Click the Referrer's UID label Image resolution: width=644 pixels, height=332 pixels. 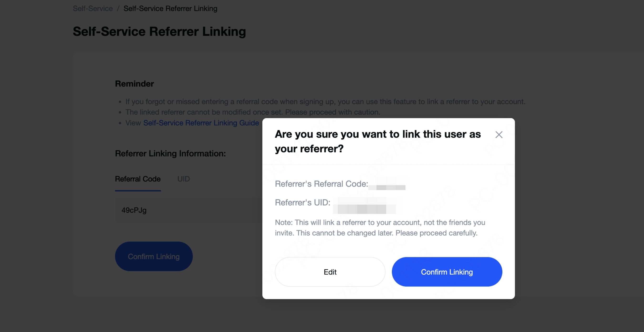[x=302, y=202]
